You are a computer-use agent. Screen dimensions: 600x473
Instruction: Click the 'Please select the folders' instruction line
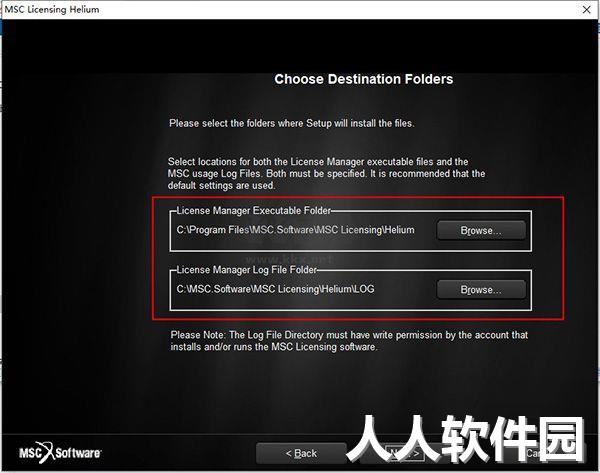pyautogui.click(x=292, y=123)
